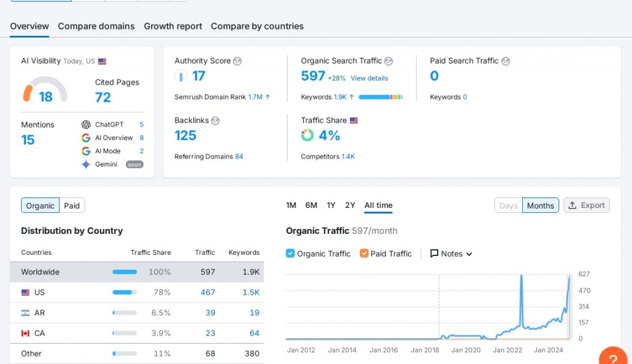Select the US row in country table

136,292
